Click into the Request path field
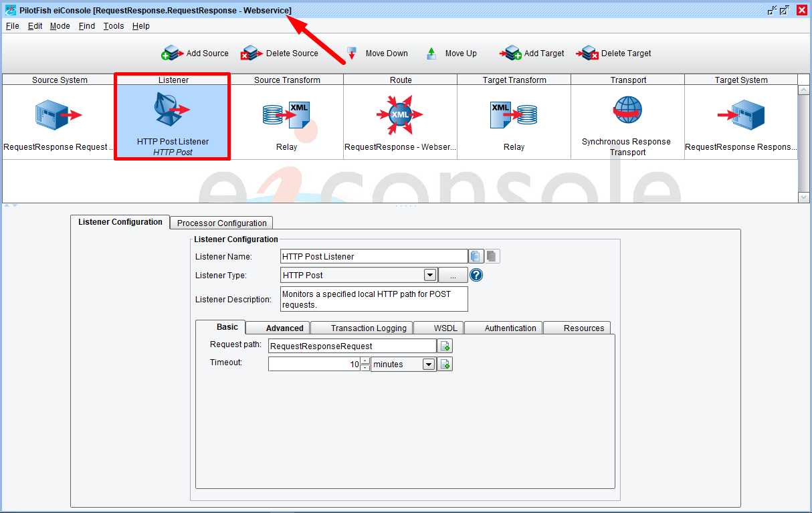This screenshot has height=513, width=812. [x=352, y=346]
